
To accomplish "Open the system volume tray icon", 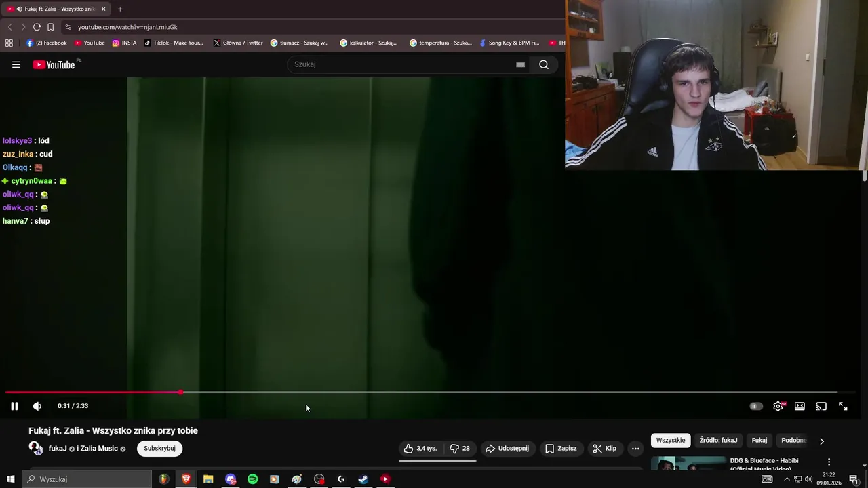I will pos(808,479).
